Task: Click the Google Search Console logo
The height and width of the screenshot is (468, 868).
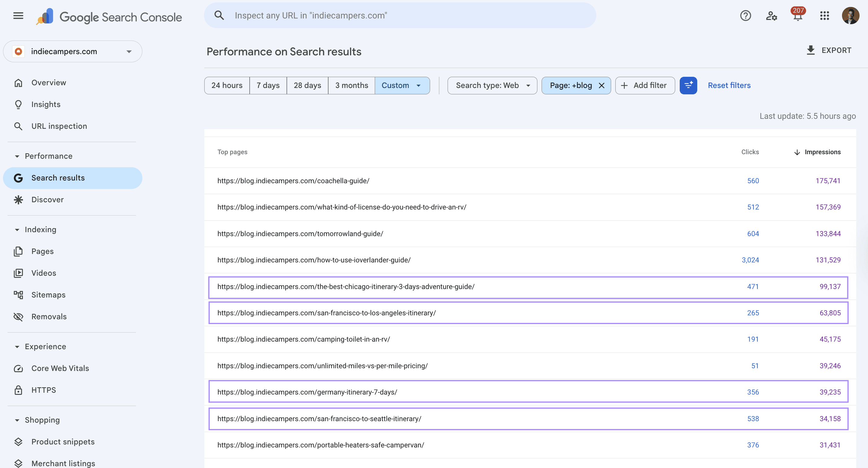Action: click(x=109, y=16)
